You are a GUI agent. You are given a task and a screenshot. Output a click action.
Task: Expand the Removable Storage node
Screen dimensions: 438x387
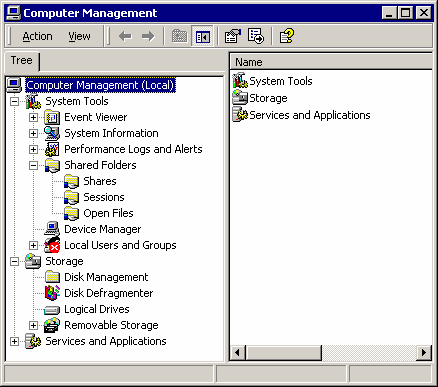(33, 325)
